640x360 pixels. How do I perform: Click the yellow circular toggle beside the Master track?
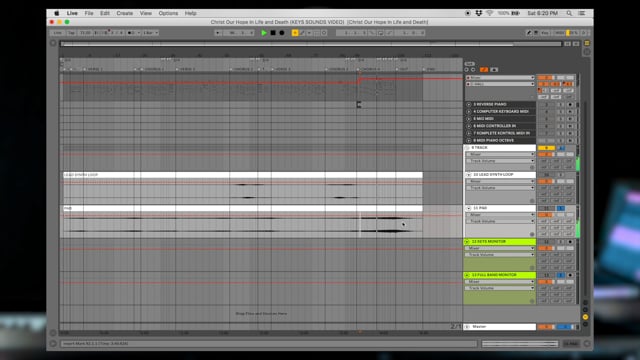[x=585, y=317]
